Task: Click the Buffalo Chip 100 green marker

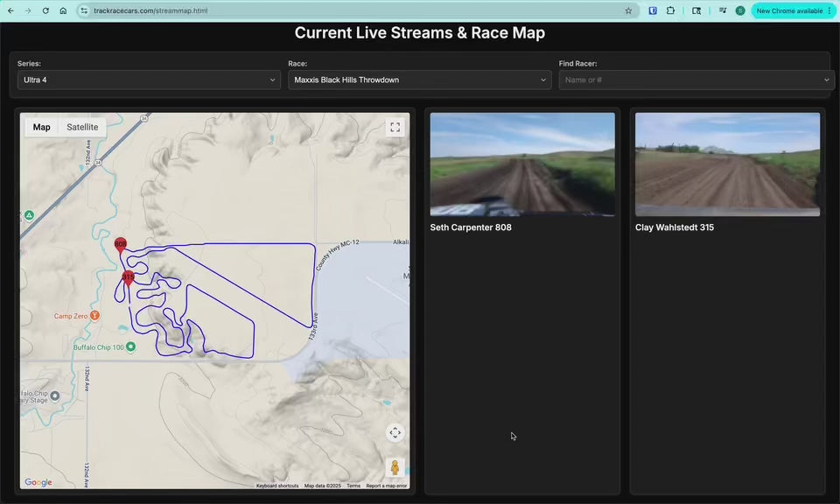Action: pyautogui.click(x=131, y=347)
